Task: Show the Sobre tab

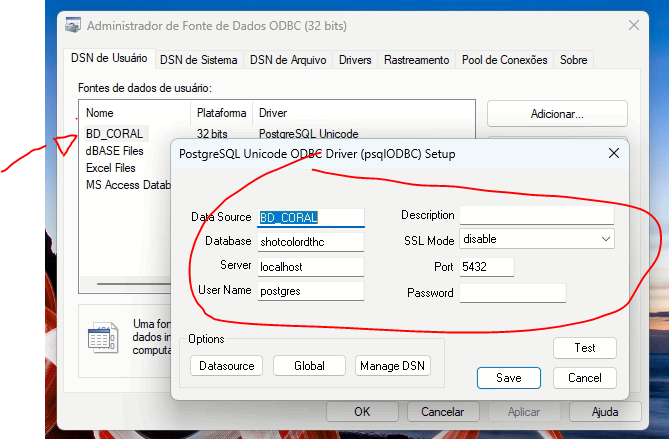Action: (x=573, y=60)
